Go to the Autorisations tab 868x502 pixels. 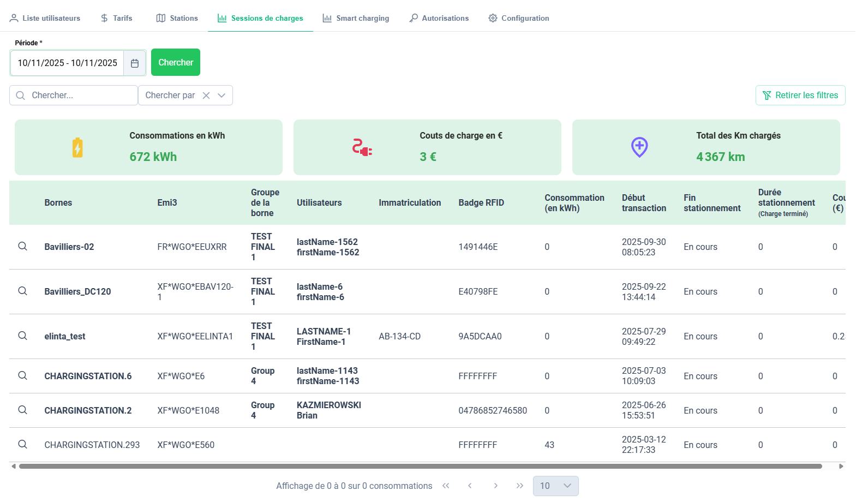click(x=439, y=18)
